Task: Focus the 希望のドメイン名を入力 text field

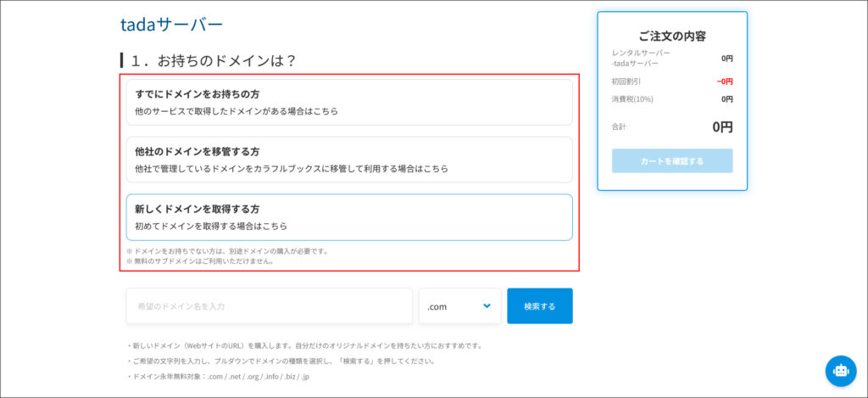Action: coord(269,306)
